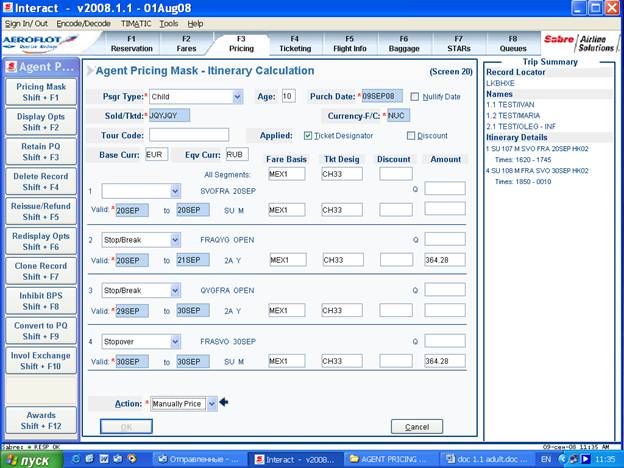Image resolution: width=624 pixels, height=468 pixels.
Task: Enable the Nullify Date checkbox
Action: point(415,97)
